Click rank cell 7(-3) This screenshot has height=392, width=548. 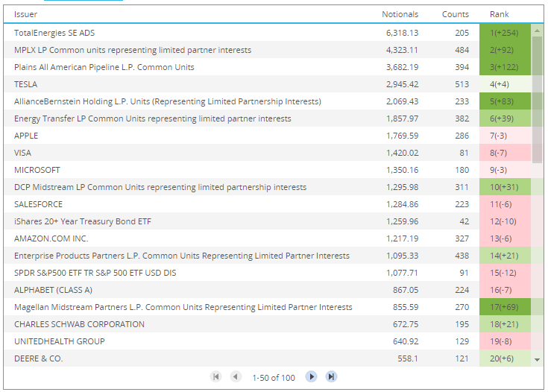[x=505, y=136]
